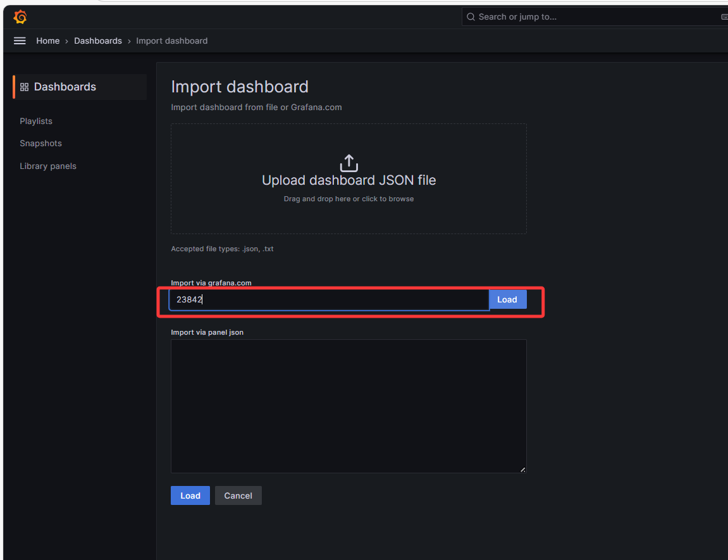Click the Dashboards grid icon in sidebar
Viewport: 728px width, 560px height.
coord(25,87)
